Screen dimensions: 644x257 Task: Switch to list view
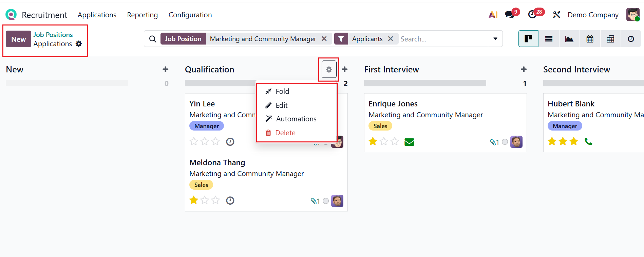coord(549,39)
